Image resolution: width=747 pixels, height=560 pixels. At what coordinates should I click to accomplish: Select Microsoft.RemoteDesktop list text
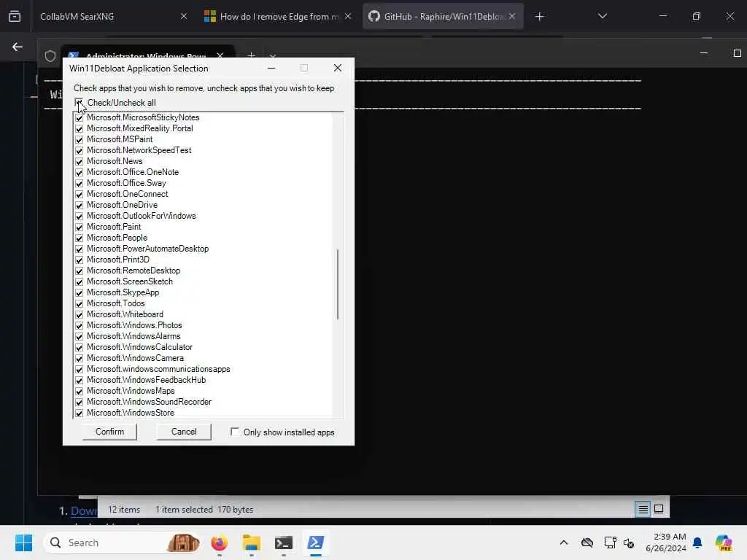(133, 271)
